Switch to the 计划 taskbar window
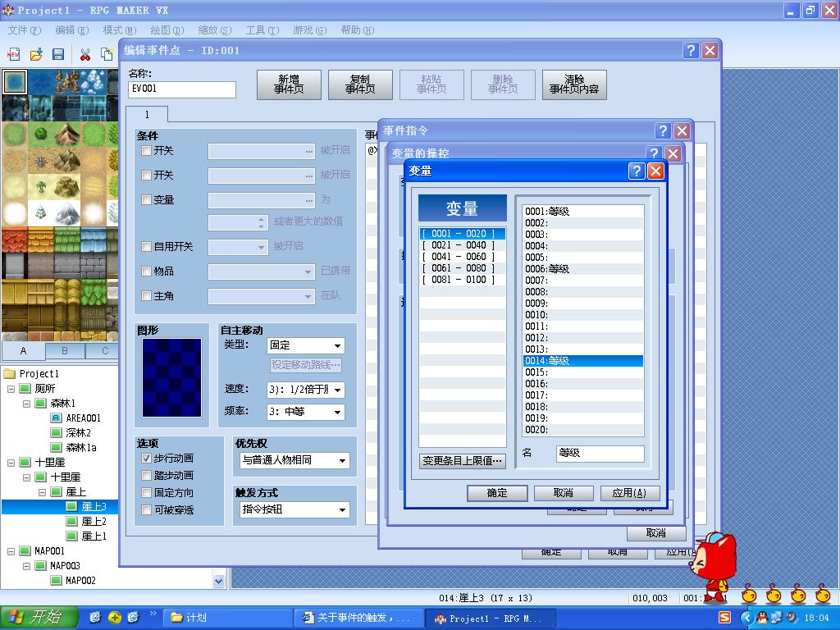The image size is (840, 630). pyautogui.click(x=227, y=618)
